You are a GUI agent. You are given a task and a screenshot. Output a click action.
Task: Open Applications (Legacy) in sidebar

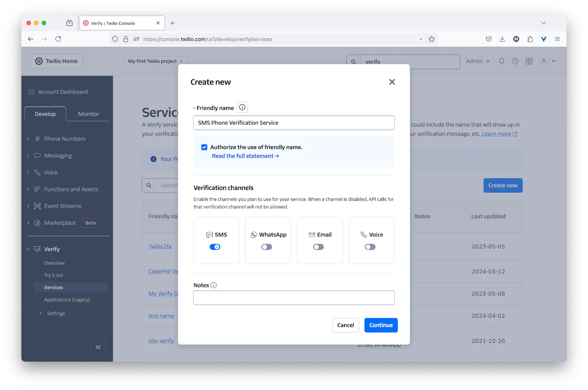point(67,300)
